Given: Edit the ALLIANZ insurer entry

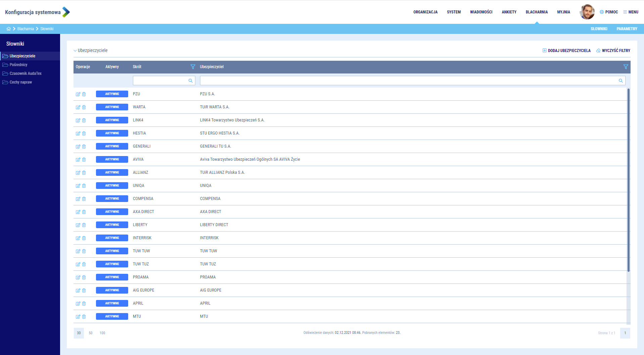Looking at the screenshot, I should 78,173.
